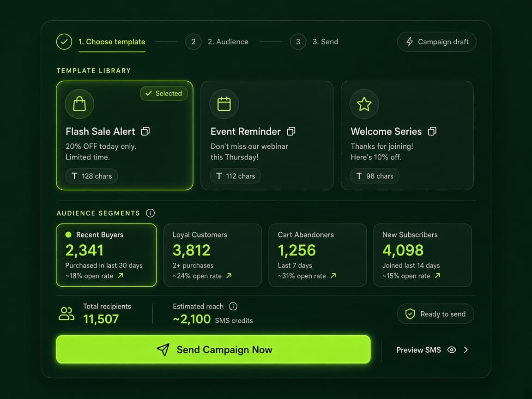Click the ~18% open rate trend arrow
The image size is (532, 399).
(121, 276)
